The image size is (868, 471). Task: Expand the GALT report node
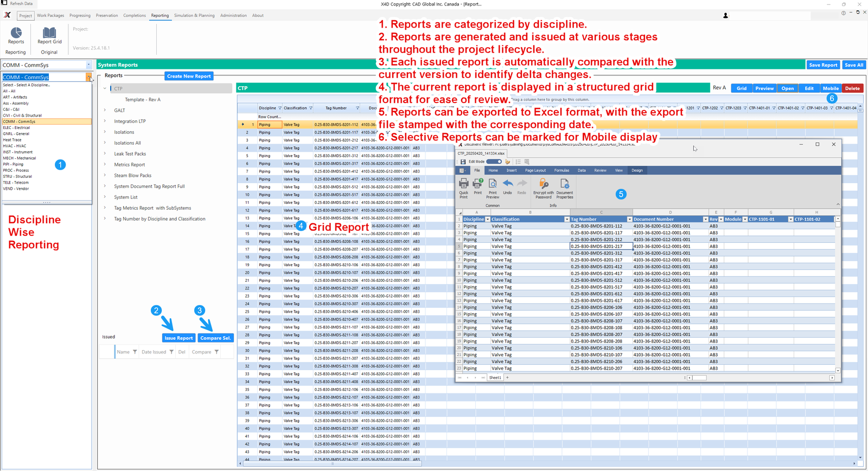click(x=105, y=110)
